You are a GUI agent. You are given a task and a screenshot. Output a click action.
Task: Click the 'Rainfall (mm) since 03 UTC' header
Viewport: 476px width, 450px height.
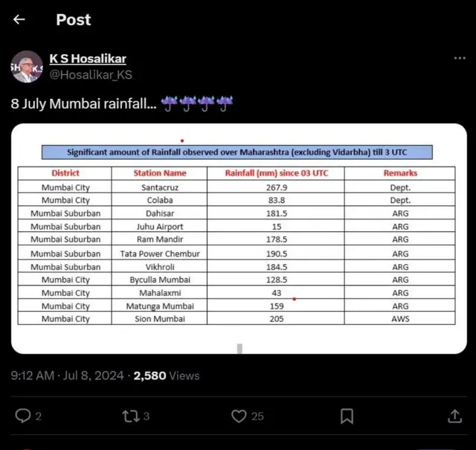[x=276, y=173]
